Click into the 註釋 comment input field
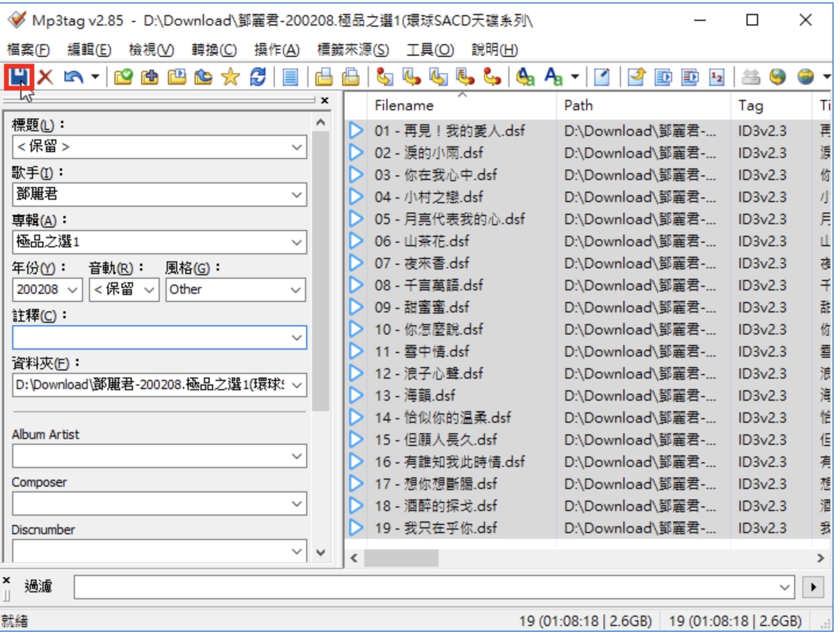Viewport: 840px width, 633px height. [x=150, y=337]
